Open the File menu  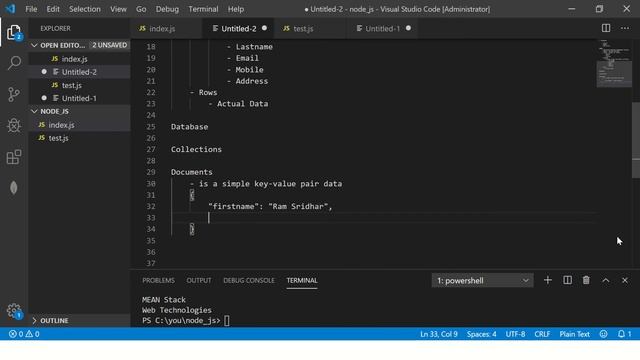31,9
